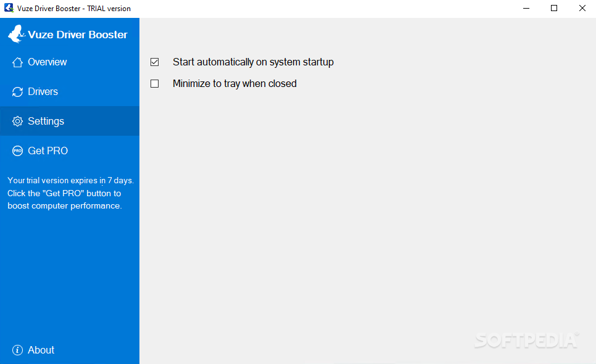This screenshot has width=596, height=364.
Task: Click the refresh arrows icon beside Drivers
Action: (17, 92)
